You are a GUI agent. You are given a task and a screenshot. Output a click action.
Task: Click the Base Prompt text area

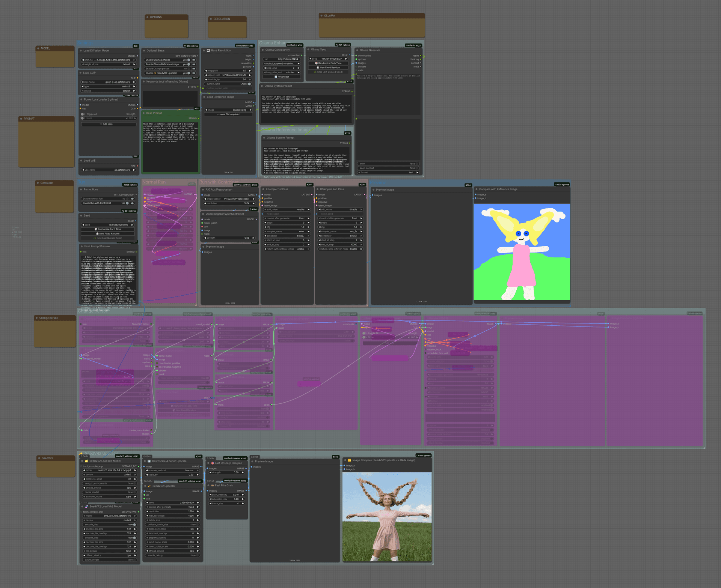(x=170, y=146)
